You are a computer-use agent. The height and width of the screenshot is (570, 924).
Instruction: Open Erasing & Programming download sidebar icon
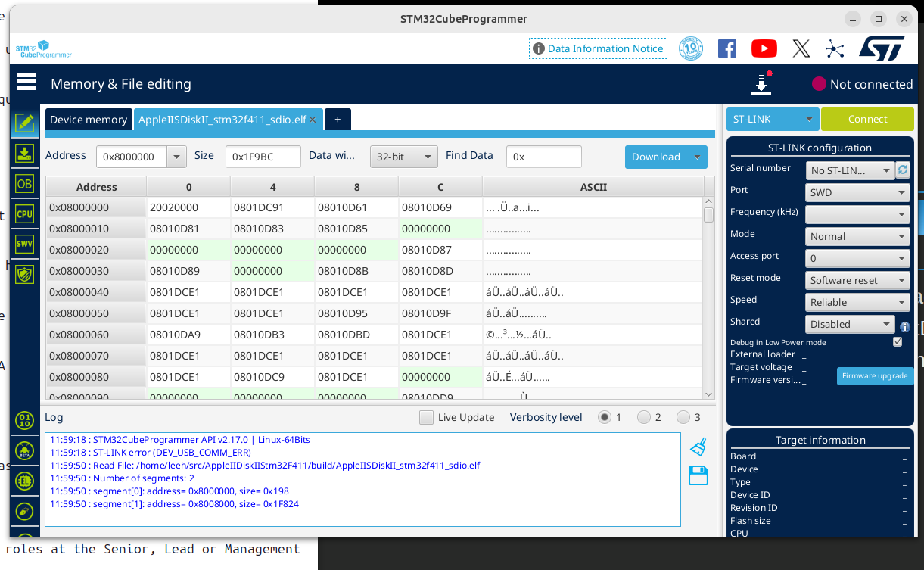click(25, 154)
